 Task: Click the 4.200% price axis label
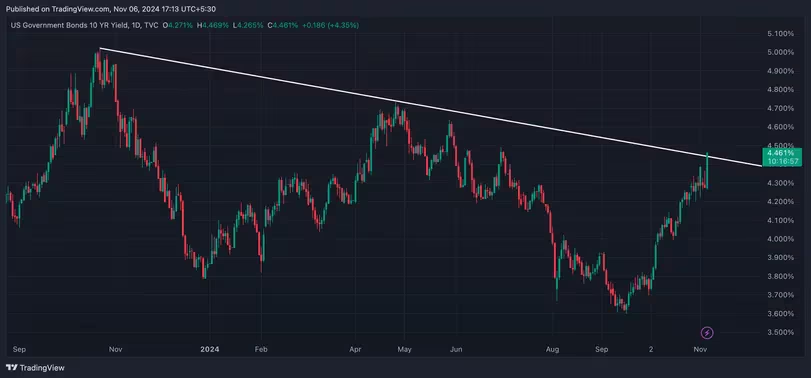tap(779, 202)
